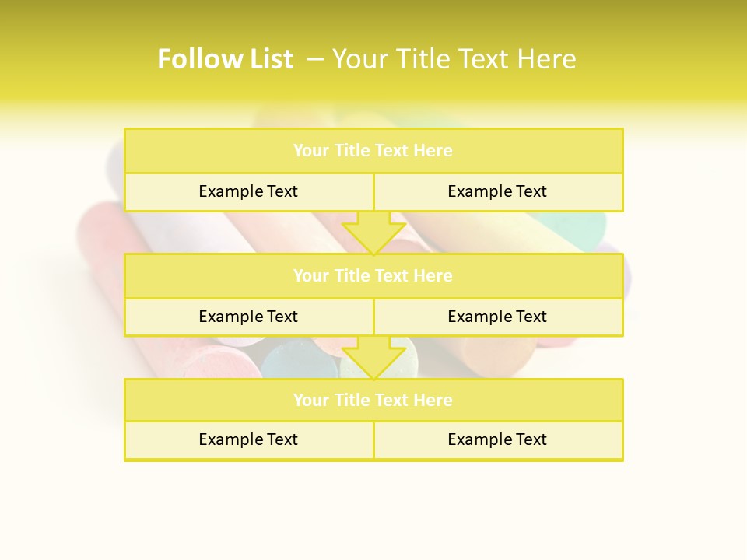
Task: Select the right "Example Text" cell in the bottom block
Action: (x=498, y=439)
